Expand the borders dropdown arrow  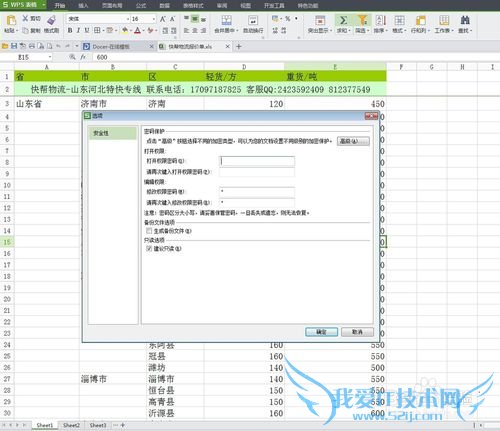[x=103, y=31]
